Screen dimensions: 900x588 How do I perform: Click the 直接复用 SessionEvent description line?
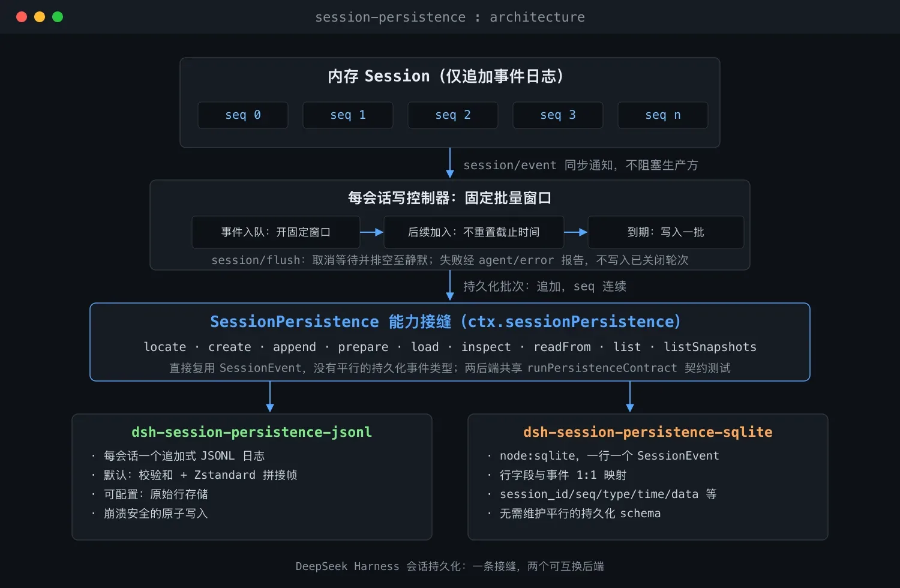[x=450, y=368]
